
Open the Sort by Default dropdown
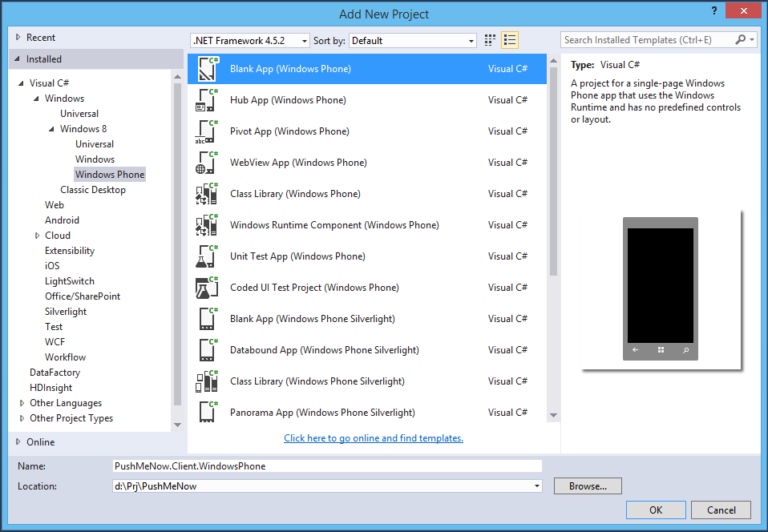coord(412,41)
